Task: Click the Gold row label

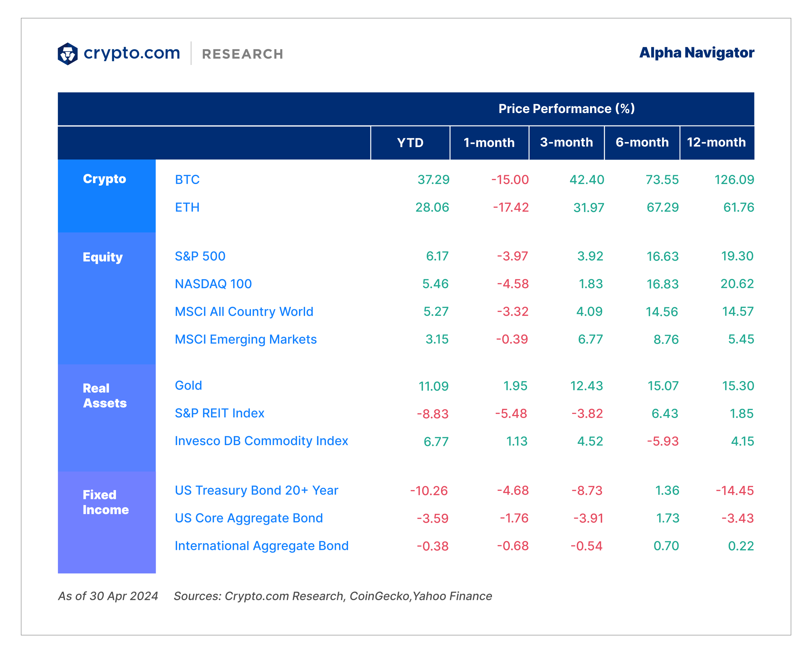Action: coord(188,386)
